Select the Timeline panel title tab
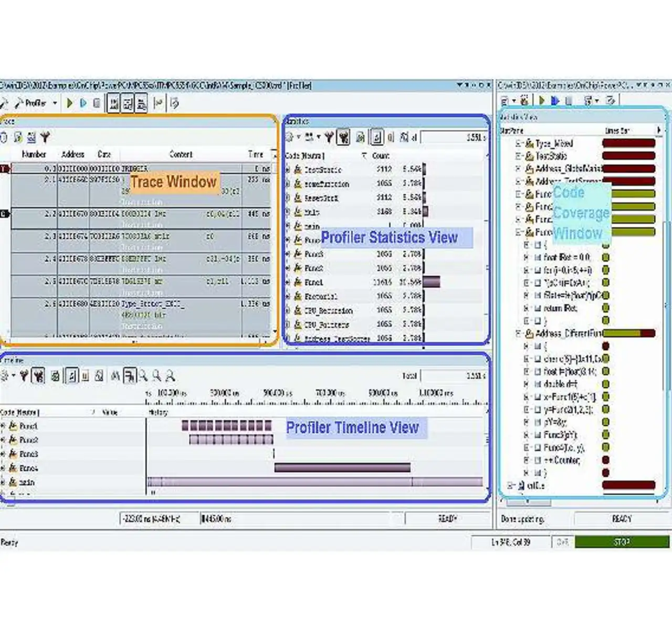Screen dimensions: 672x625 tap(13, 361)
